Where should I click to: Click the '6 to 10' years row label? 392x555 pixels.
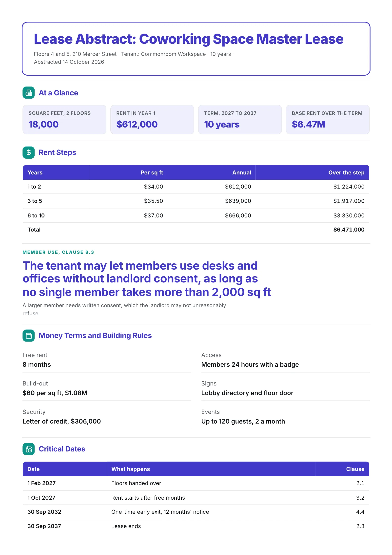tap(36, 215)
